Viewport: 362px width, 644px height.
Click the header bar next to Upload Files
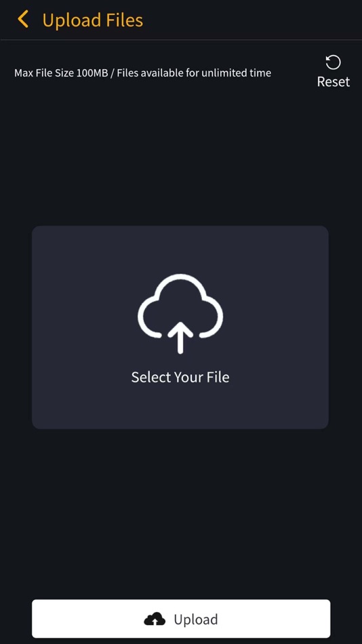(x=251, y=20)
